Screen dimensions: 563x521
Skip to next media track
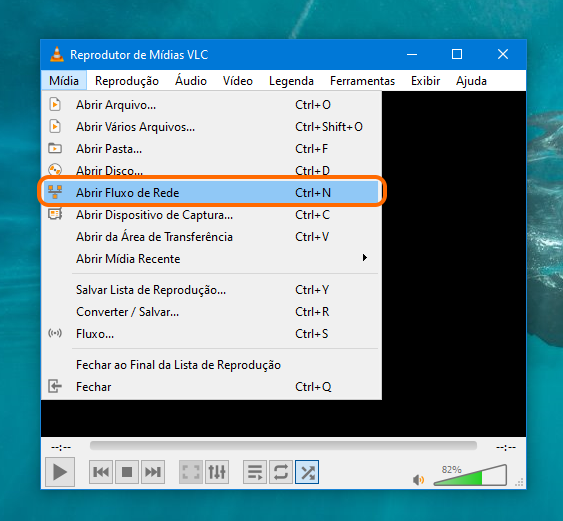tap(153, 472)
